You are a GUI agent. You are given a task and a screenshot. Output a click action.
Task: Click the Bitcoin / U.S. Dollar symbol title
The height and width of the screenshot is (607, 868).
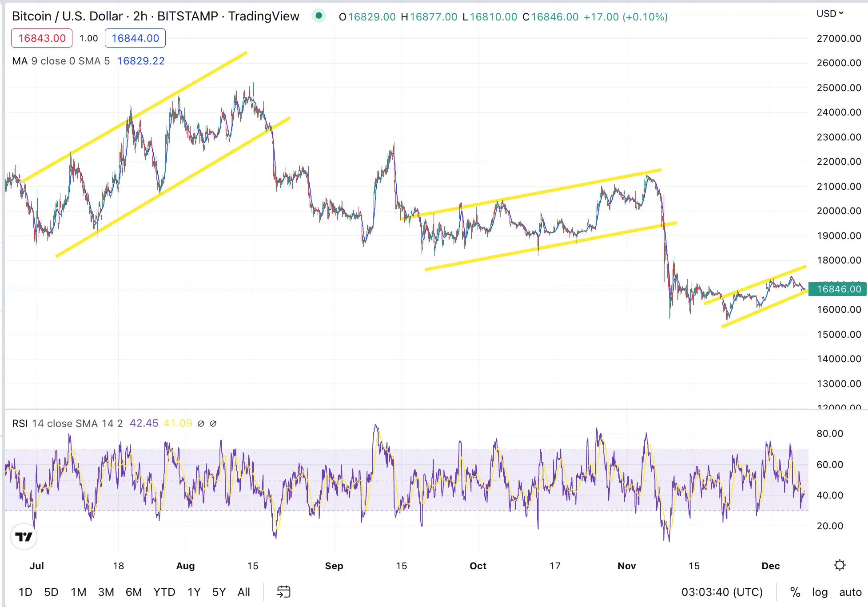[67, 16]
